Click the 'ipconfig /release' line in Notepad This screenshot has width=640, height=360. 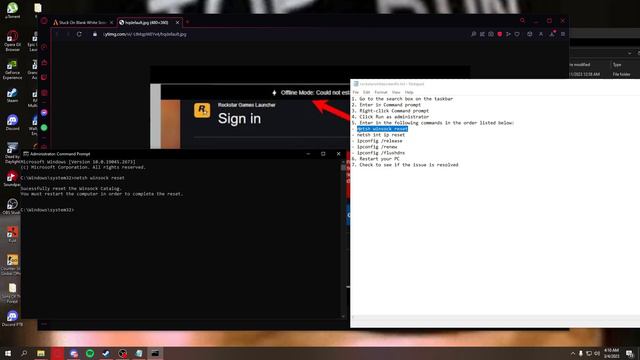pyautogui.click(x=380, y=141)
